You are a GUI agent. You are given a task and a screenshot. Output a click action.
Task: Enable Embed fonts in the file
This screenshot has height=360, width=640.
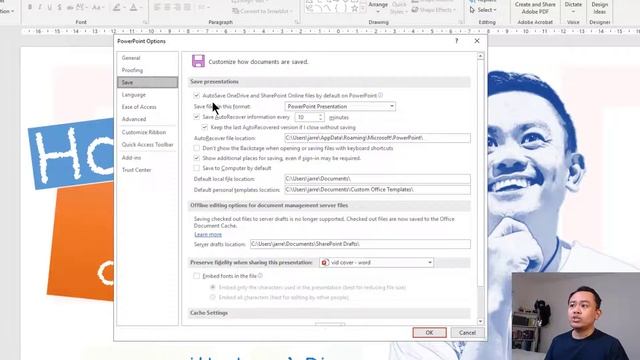[x=196, y=276]
